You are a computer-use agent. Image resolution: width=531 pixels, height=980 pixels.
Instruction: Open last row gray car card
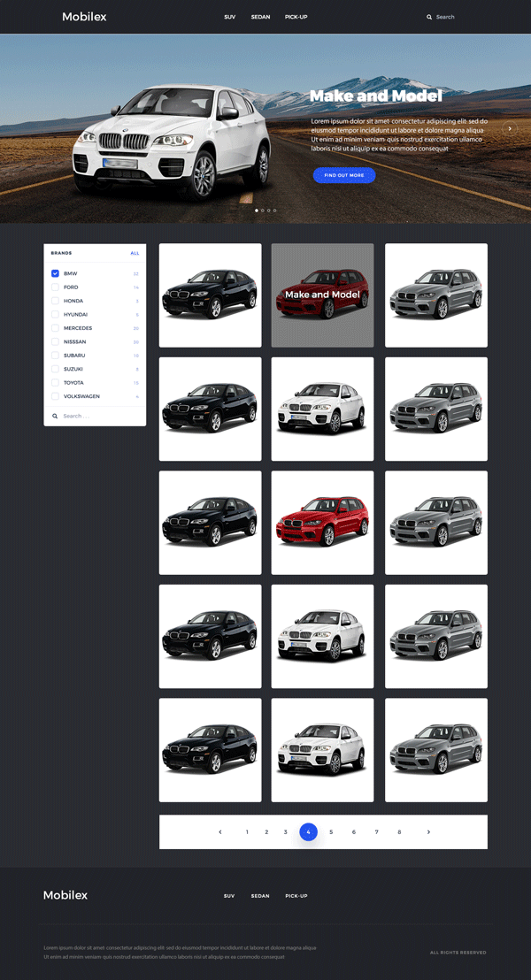pos(436,750)
